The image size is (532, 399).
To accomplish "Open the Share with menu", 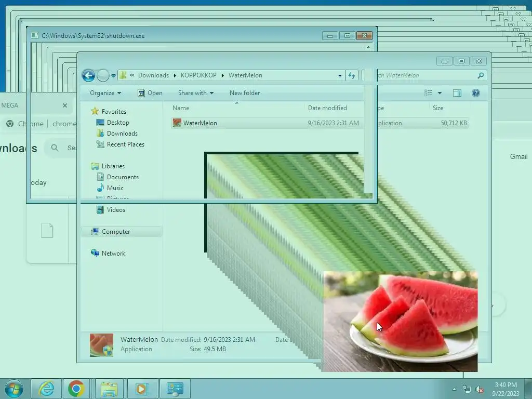I will click(x=196, y=93).
